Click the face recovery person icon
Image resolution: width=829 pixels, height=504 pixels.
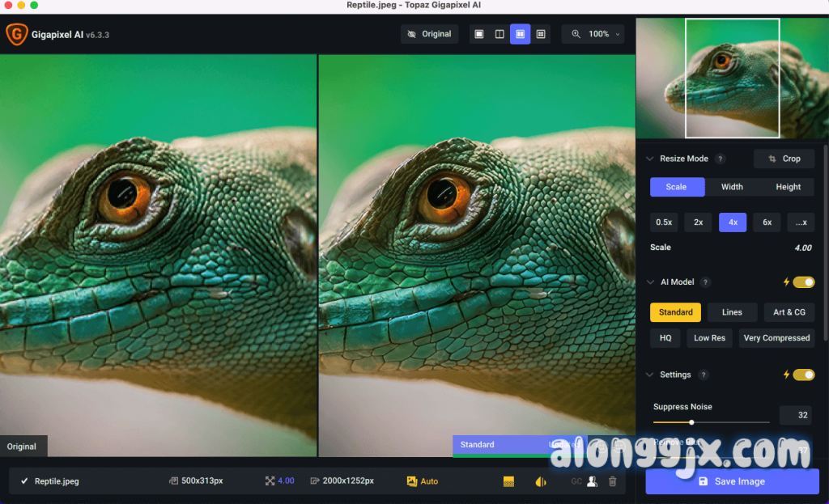tap(592, 481)
